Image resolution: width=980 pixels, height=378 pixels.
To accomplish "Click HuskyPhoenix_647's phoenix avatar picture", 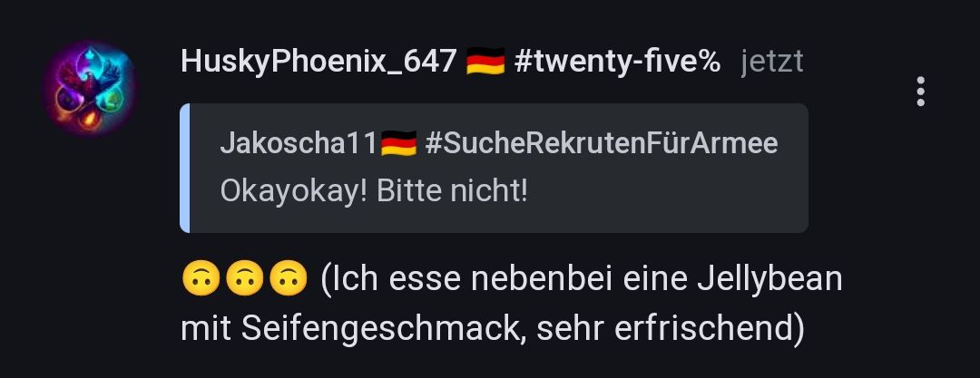I will pyautogui.click(x=89, y=88).
